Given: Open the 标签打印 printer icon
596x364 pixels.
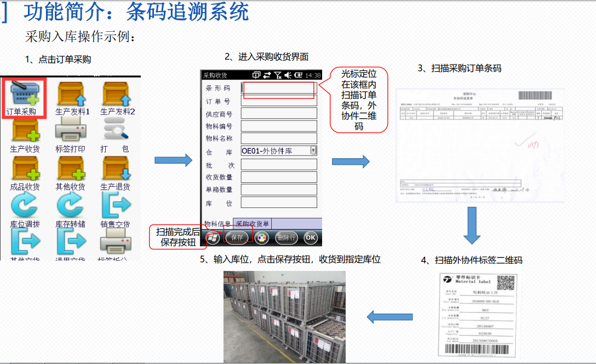Looking at the screenshot, I should tap(71, 129).
